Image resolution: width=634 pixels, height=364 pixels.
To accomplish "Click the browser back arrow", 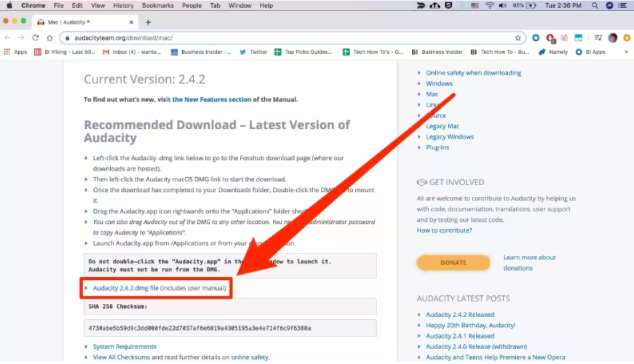I will coord(7,38).
